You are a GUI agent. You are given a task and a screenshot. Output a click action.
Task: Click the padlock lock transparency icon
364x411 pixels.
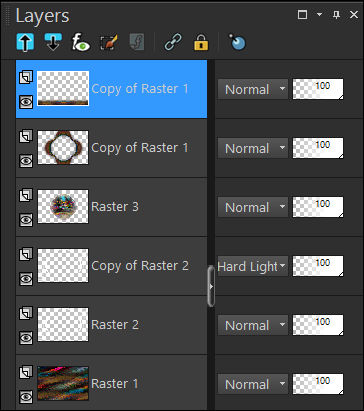[x=201, y=42]
